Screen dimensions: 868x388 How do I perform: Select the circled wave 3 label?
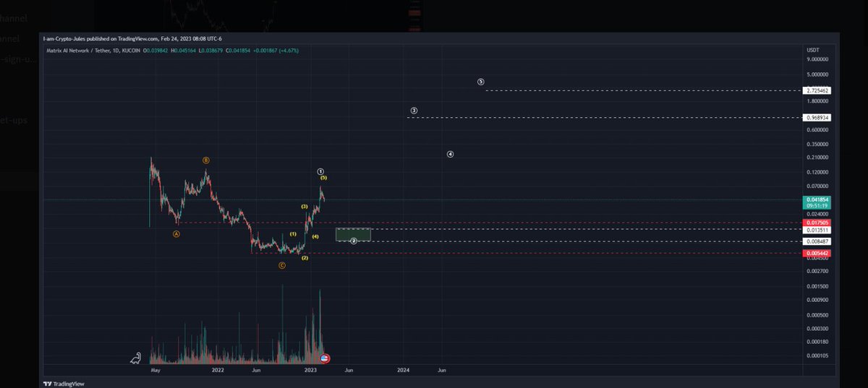point(414,111)
